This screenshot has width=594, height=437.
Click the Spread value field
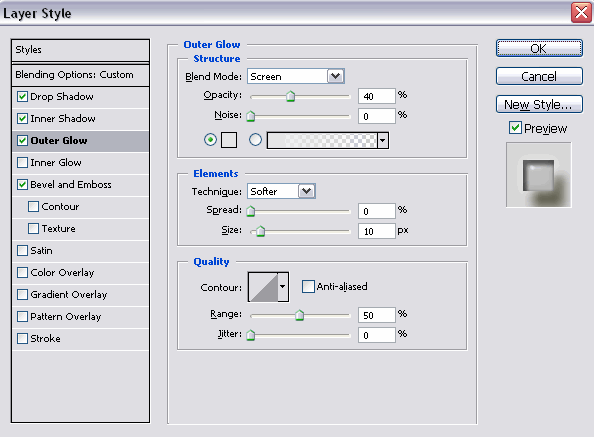pos(377,211)
